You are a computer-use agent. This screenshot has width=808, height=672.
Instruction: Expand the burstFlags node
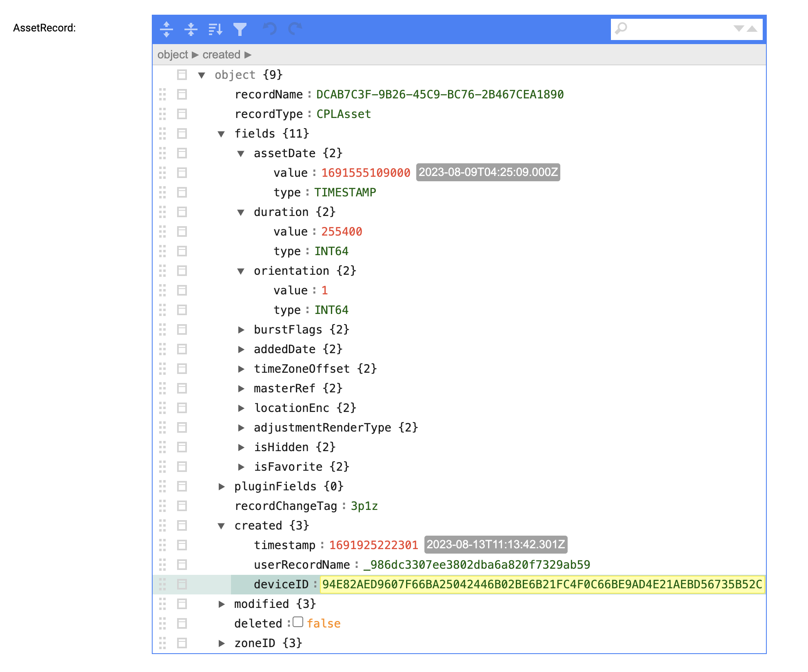[x=241, y=330]
